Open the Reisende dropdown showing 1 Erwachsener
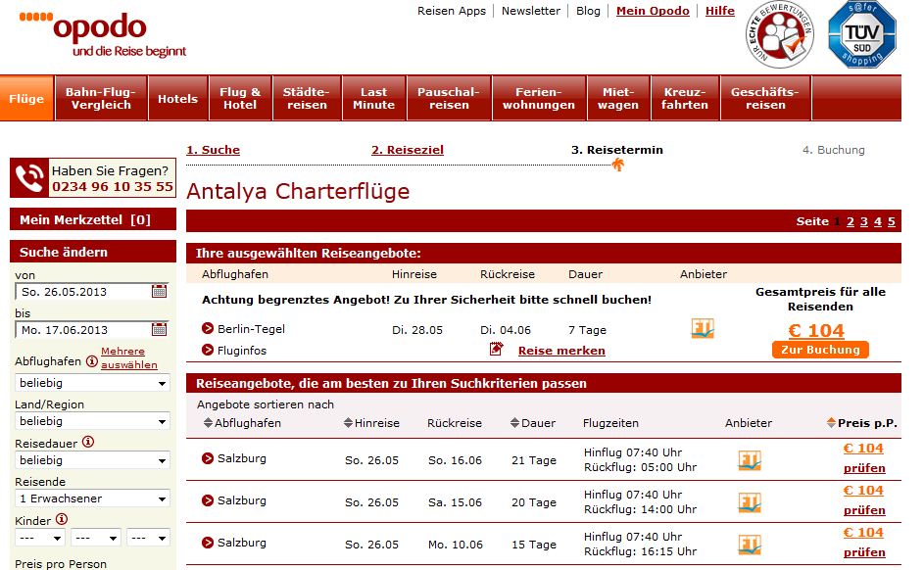Viewport: 924px width, 570px height. tap(92, 499)
